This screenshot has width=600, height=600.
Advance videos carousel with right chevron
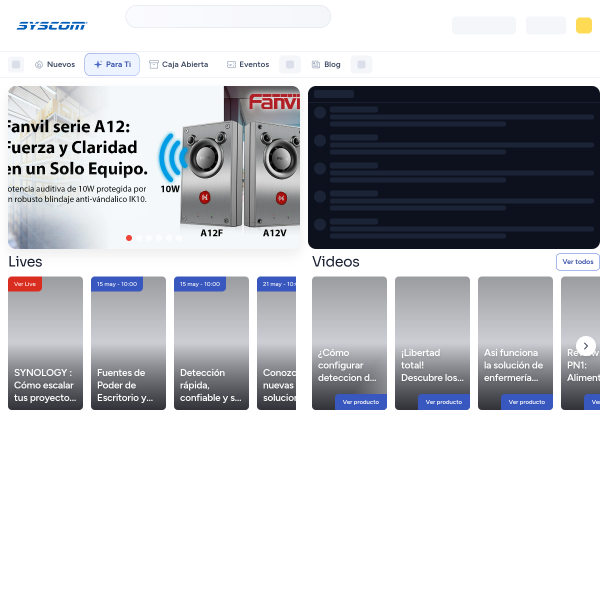point(586,346)
